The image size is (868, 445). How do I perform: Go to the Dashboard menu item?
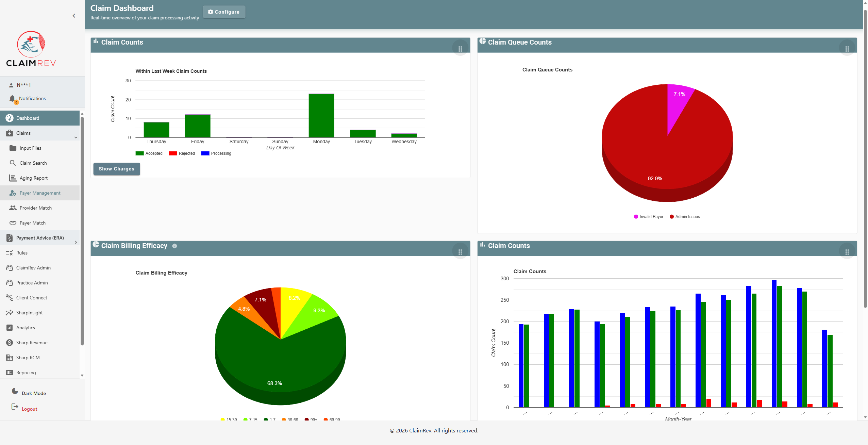coord(40,118)
